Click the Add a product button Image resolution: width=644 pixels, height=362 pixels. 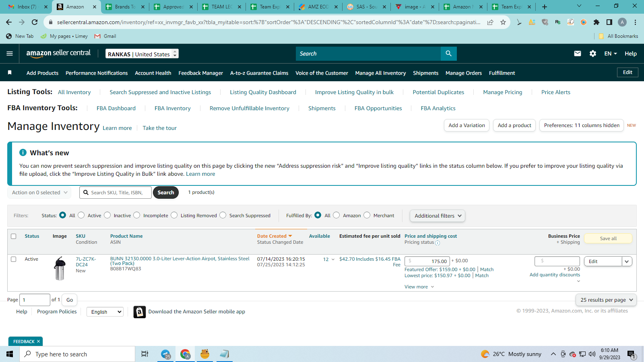tap(514, 125)
